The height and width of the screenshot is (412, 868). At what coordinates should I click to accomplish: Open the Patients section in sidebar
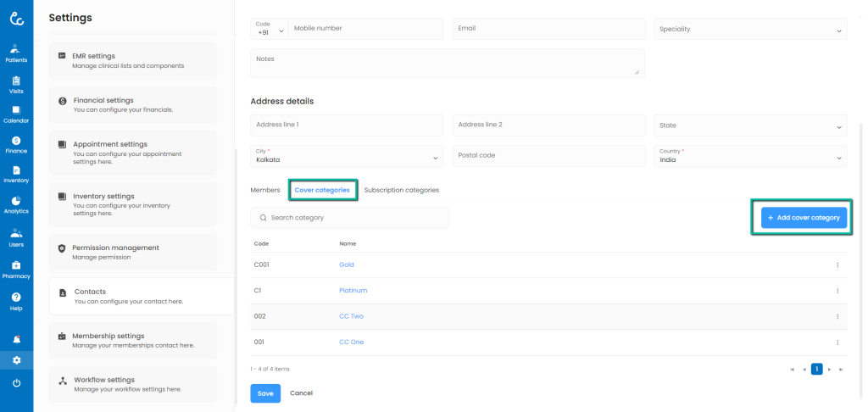[x=16, y=53]
